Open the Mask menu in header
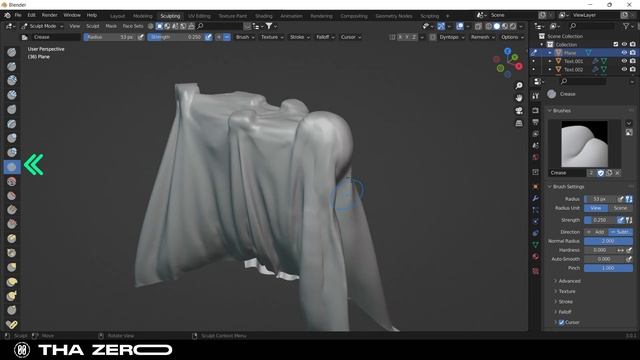 [111, 26]
